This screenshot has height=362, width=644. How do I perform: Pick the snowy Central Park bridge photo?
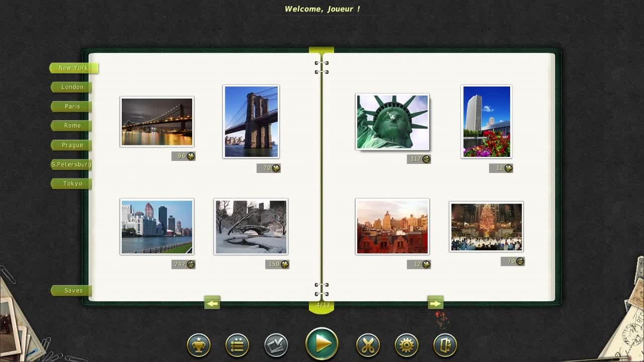pos(251,227)
